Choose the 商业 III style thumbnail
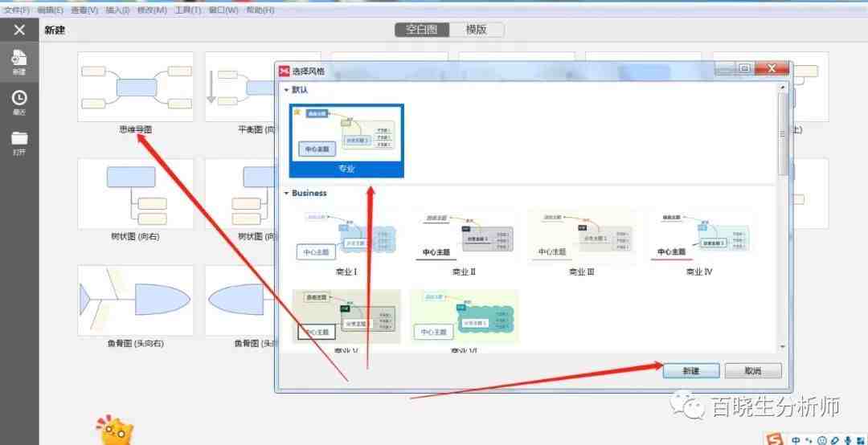Screen dimensions: 868x445 click(x=581, y=237)
